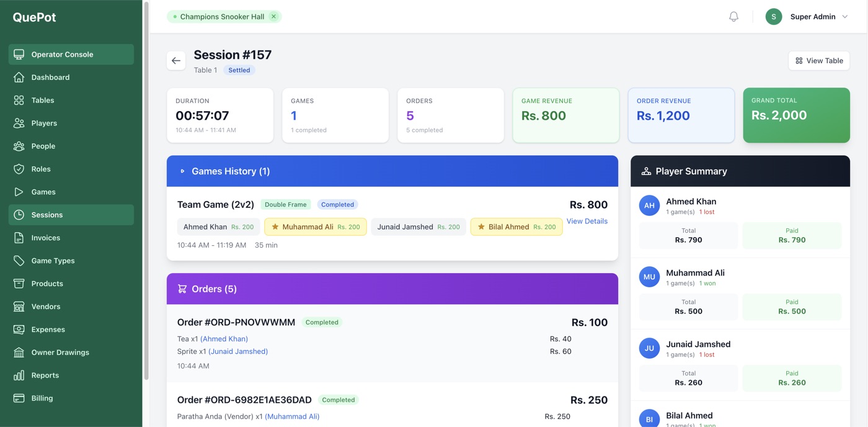Open the Invoices menu item
Image resolution: width=868 pixels, height=427 pixels.
[46, 238]
